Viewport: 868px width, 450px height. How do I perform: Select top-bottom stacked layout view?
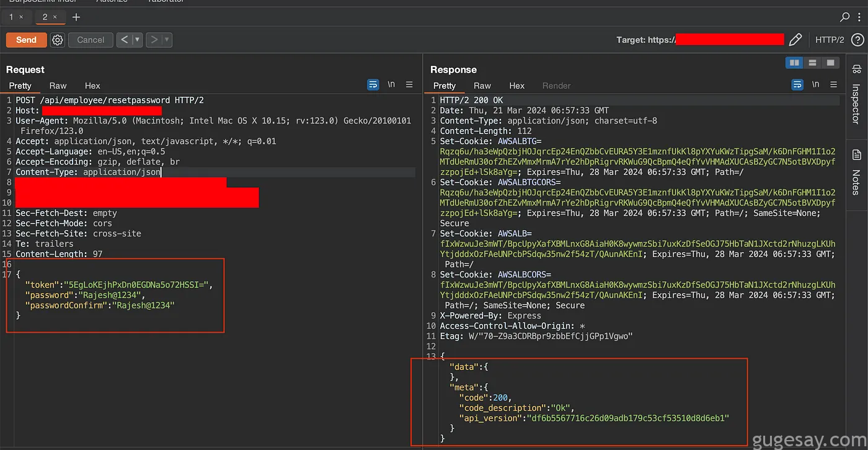point(812,63)
